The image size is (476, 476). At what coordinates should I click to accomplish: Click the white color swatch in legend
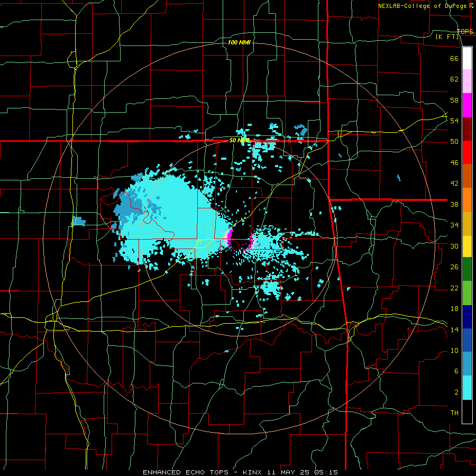(x=467, y=58)
